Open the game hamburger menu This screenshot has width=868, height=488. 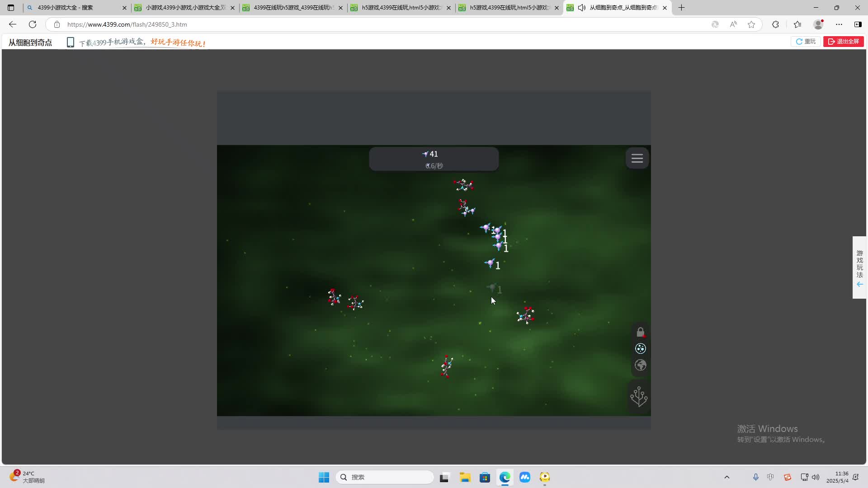pyautogui.click(x=637, y=158)
